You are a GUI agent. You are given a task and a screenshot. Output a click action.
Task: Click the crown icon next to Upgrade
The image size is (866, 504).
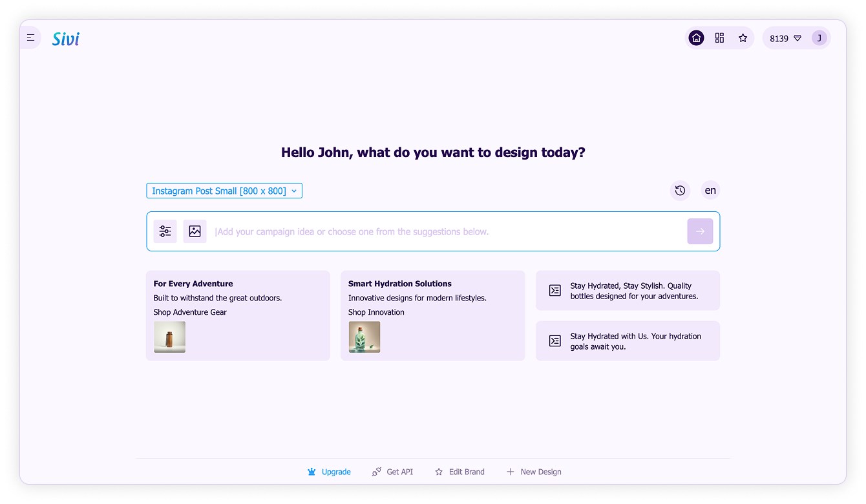[x=312, y=472]
